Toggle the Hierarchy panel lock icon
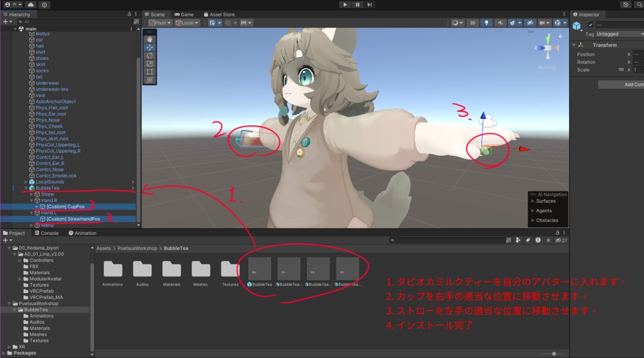 point(130,14)
